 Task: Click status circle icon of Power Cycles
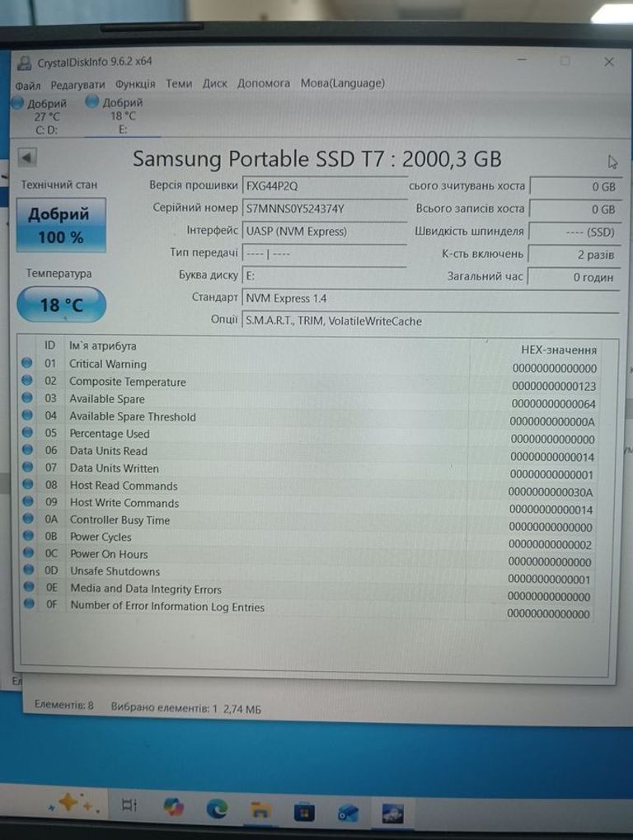tap(28, 535)
